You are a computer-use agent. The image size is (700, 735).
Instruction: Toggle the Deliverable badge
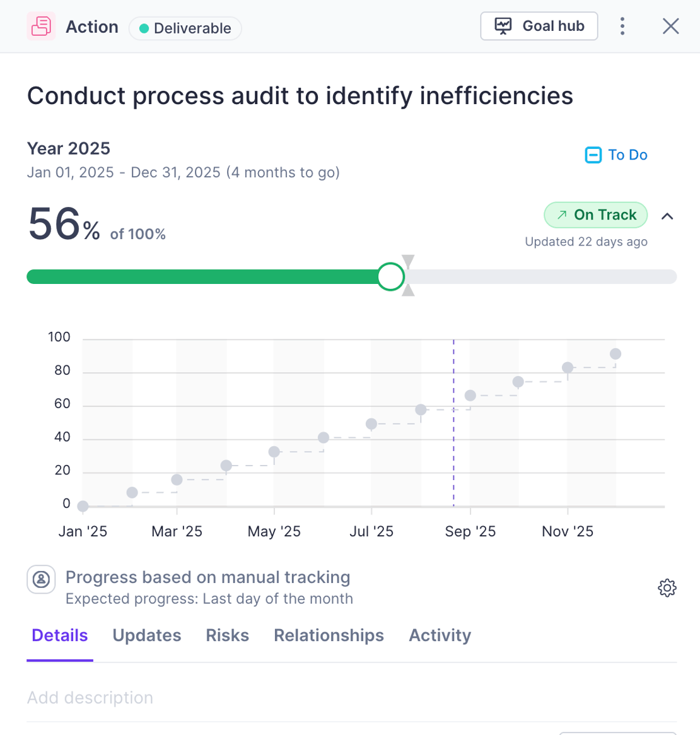pos(185,28)
